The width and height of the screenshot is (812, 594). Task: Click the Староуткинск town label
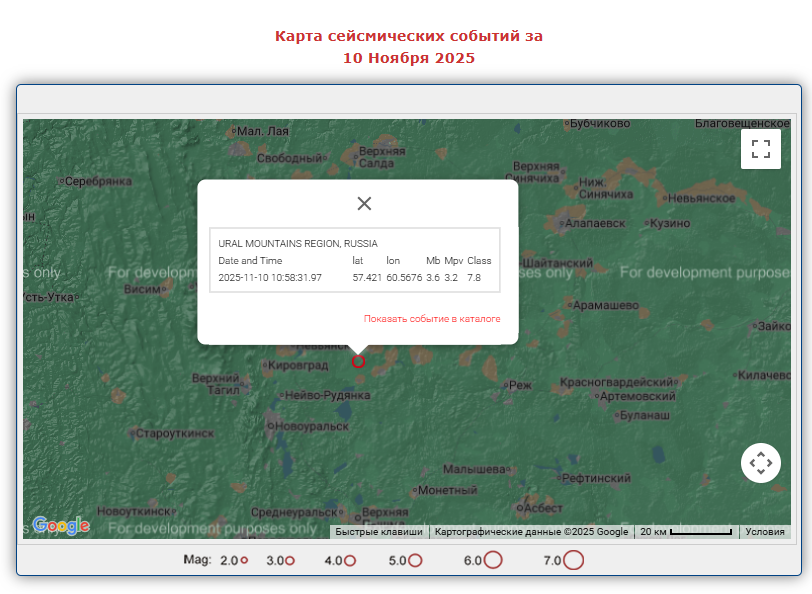(175, 433)
